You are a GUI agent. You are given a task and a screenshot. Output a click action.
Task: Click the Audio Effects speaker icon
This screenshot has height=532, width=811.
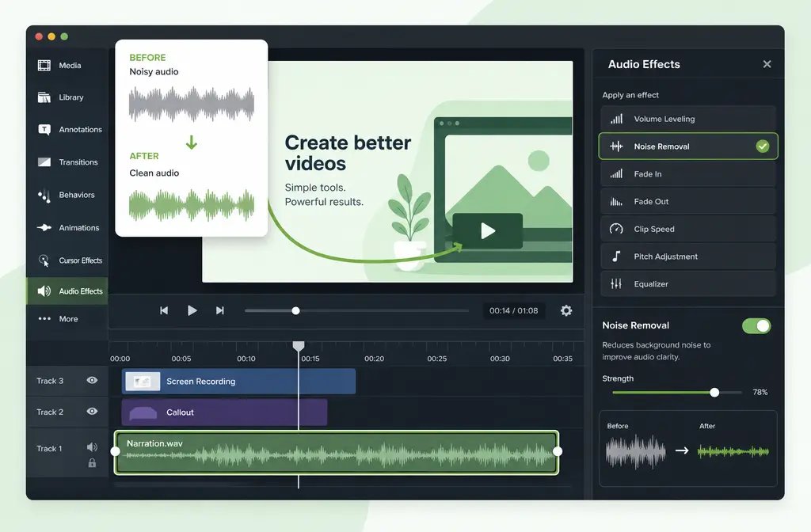(x=44, y=291)
